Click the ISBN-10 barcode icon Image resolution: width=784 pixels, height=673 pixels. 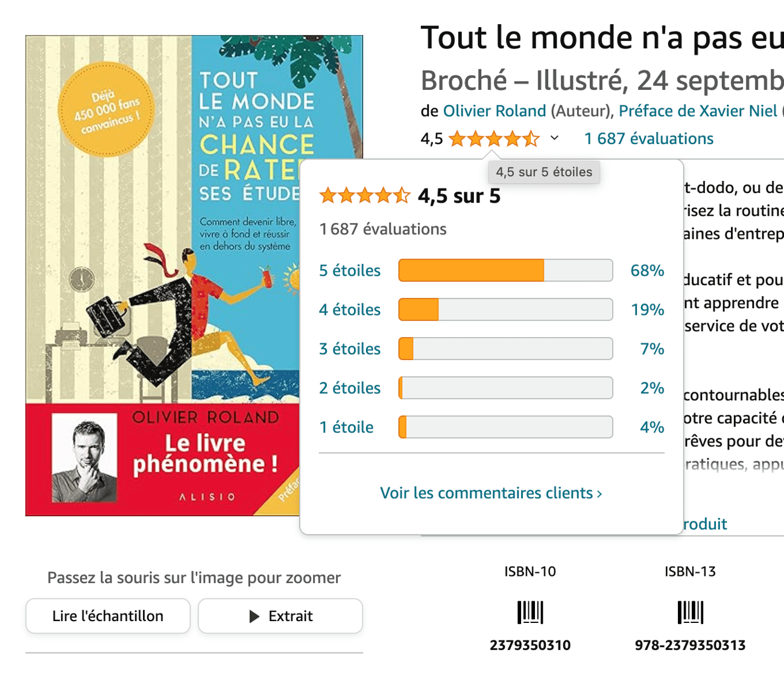click(530, 612)
